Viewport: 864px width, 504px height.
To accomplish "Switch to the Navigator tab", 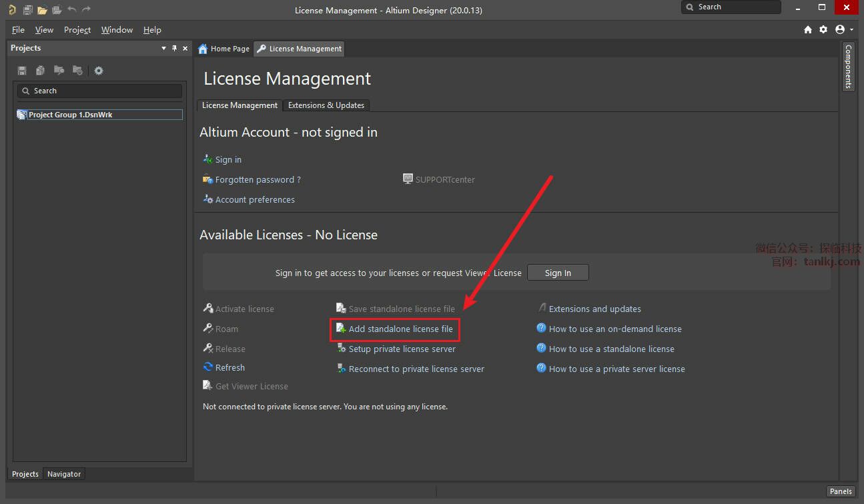I will [x=64, y=474].
